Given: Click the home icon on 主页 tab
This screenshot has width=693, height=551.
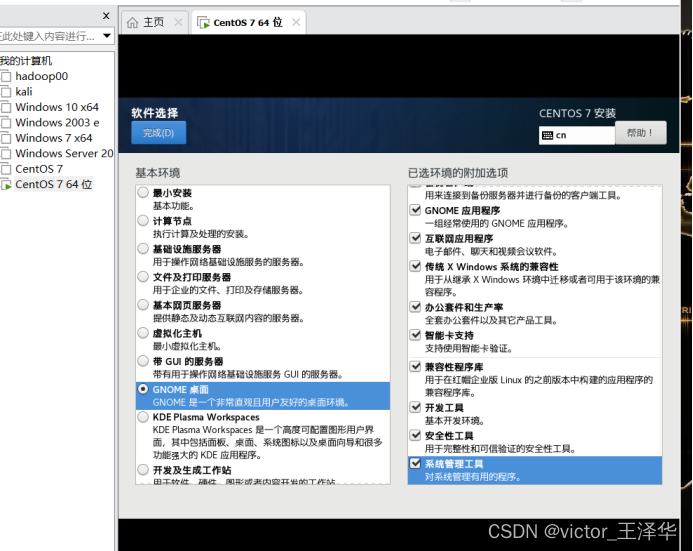Looking at the screenshot, I should (x=132, y=23).
